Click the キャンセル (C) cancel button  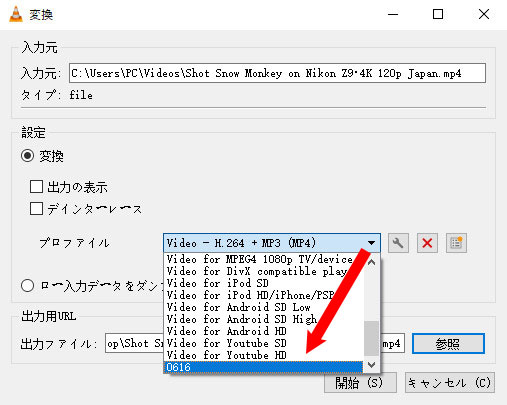pos(450,383)
